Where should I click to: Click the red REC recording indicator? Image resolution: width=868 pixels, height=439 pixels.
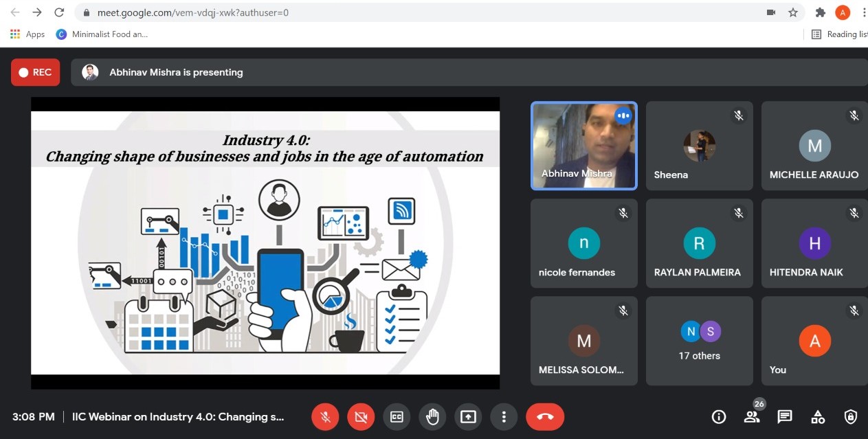[x=36, y=72]
